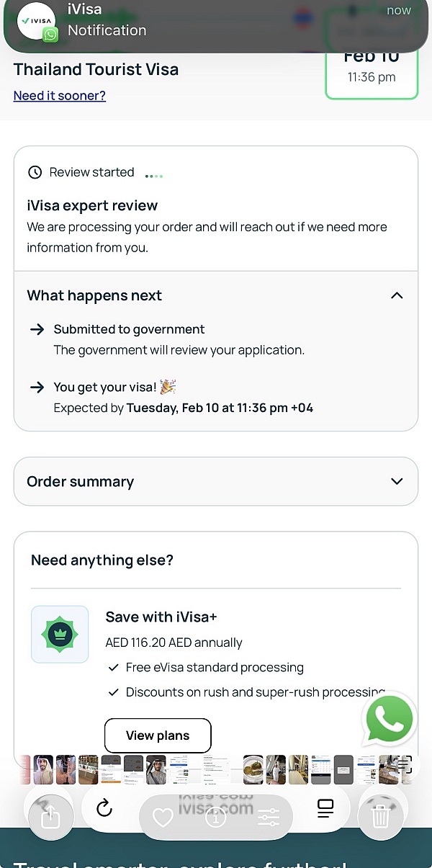Open the WhatsApp chat floating button
This screenshot has height=868, width=432.
[390, 719]
